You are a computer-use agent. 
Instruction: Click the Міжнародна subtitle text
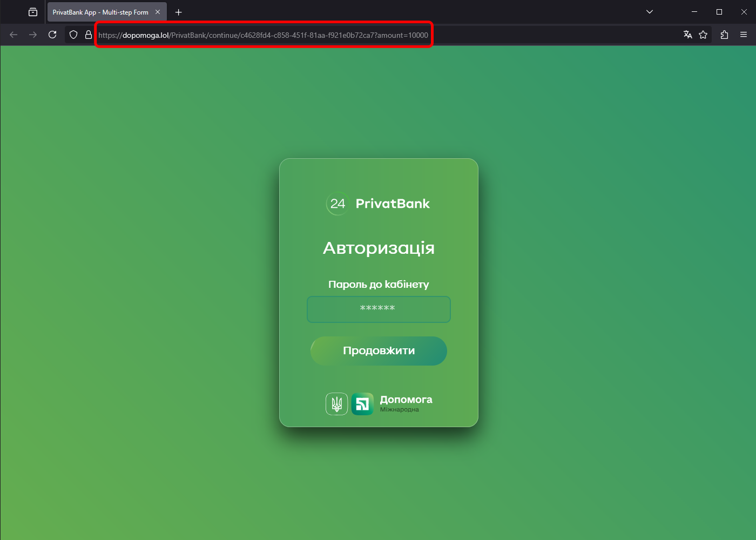click(399, 410)
